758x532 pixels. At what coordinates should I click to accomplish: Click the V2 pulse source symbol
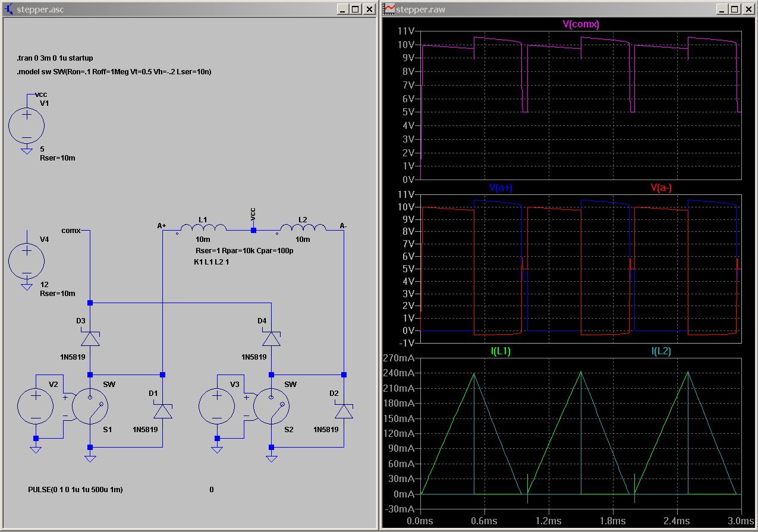pos(36,407)
